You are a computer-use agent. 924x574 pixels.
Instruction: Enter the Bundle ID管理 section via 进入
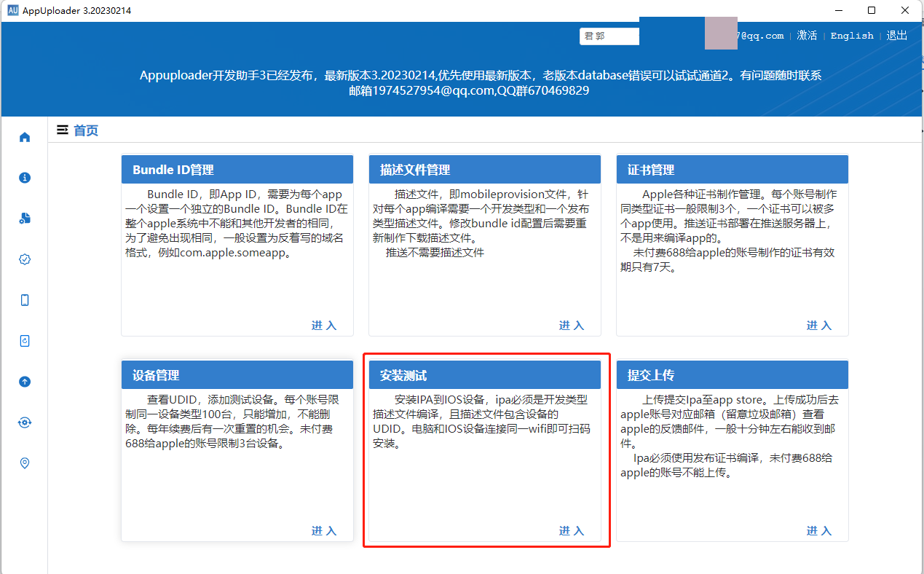(324, 326)
